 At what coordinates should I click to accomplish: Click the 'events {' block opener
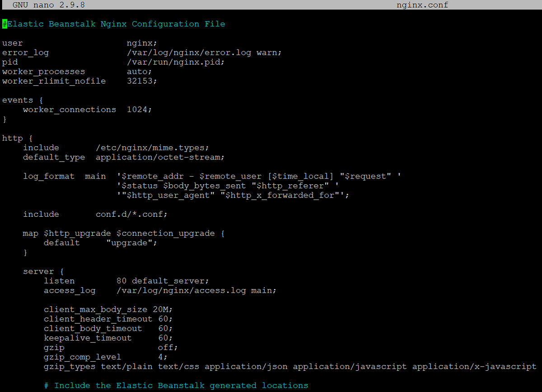(x=23, y=100)
